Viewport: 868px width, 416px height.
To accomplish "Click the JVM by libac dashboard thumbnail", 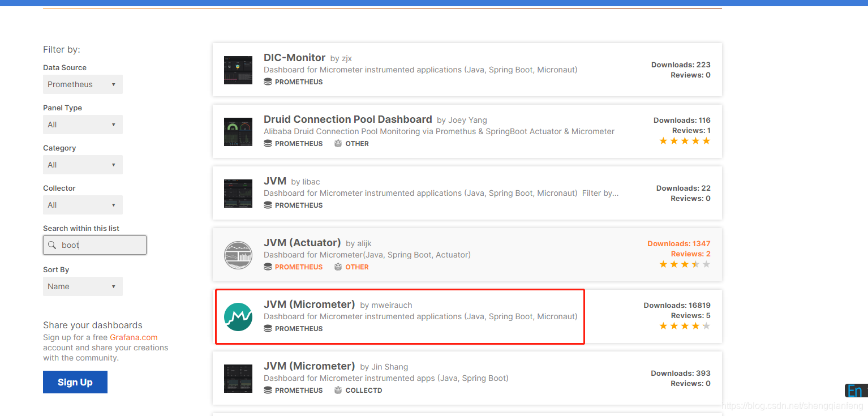I will click(238, 194).
